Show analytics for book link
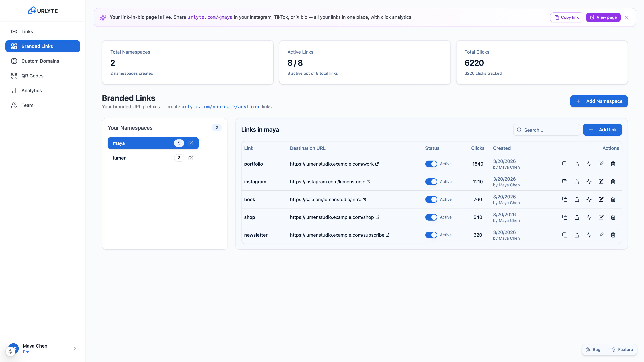644x362 pixels. click(x=589, y=199)
